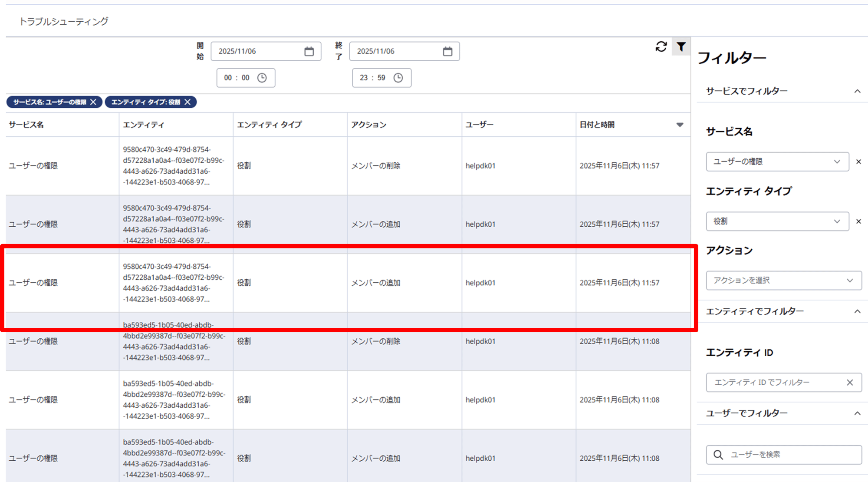Clear the エンティティ ID filter field
Image resolution: width=868 pixels, height=482 pixels.
(850, 383)
